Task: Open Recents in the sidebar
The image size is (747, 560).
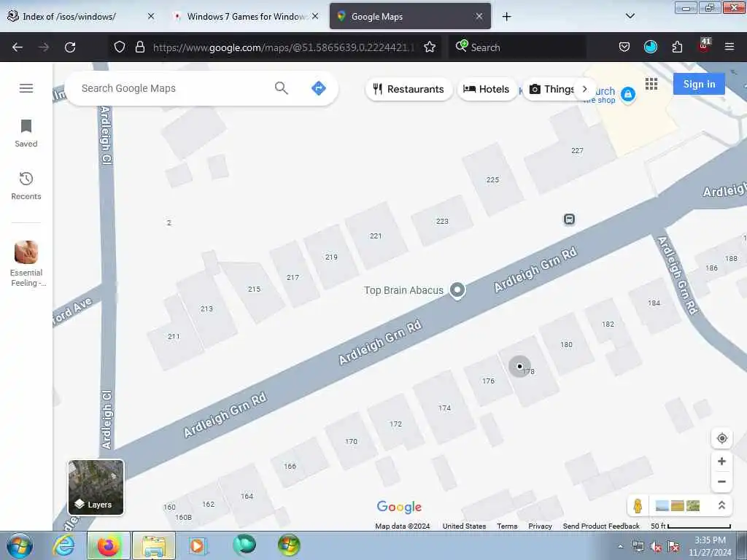Action: [x=26, y=186]
